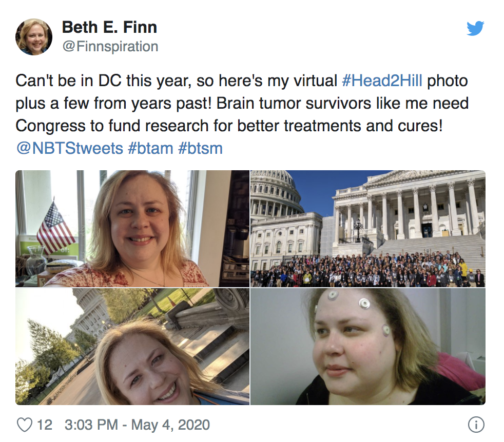Click the like count number 12
Viewport: 504px width, 442px height.
pyautogui.click(x=45, y=425)
